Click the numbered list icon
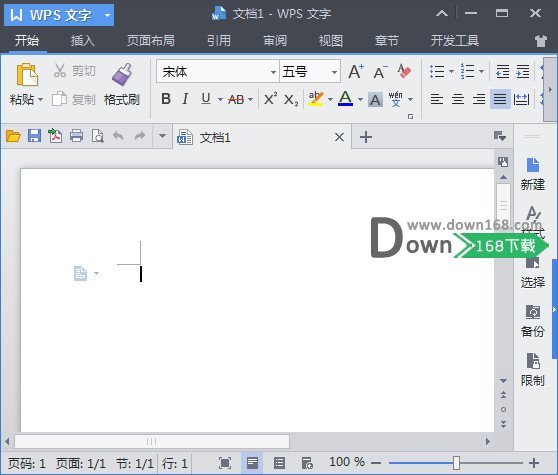Screen dimensions: 558x475 tap(467, 71)
